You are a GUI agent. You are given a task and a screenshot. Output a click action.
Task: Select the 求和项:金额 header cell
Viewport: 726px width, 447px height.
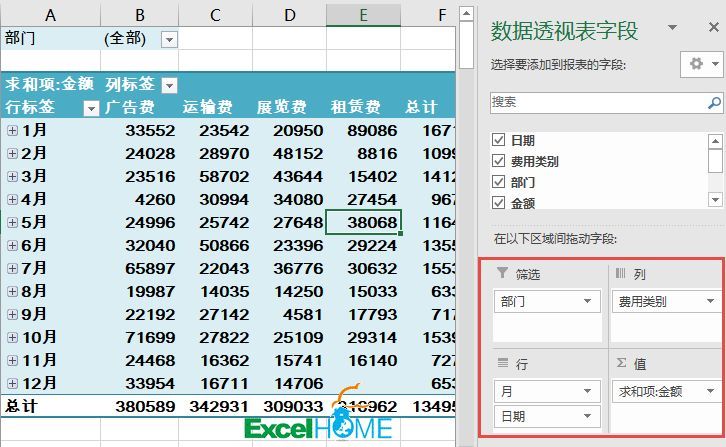[x=50, y=84]
